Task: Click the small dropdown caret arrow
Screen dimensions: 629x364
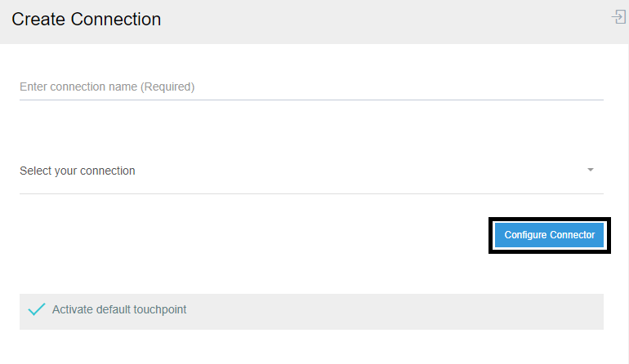Action: [590, 170]
